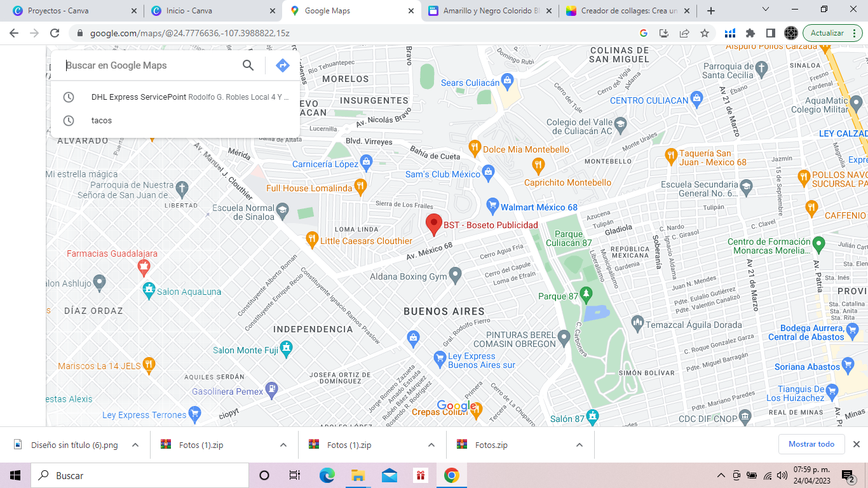Bookmark this page with the star icon
This screenshot has width=868, height=488.
[705, 33]
